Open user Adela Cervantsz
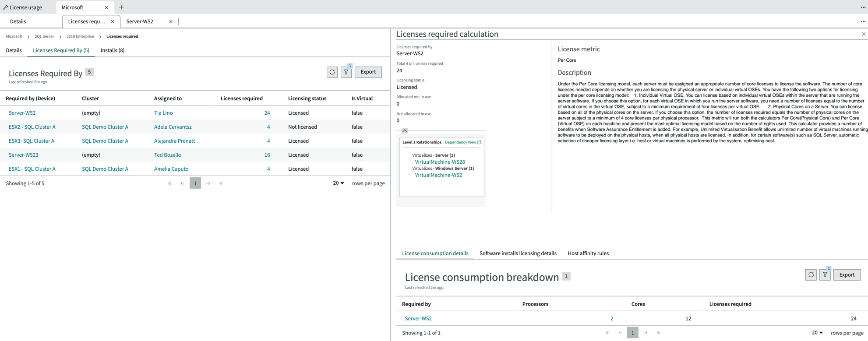This screenshot has width=868, height=341. click(x=173, y=127)
